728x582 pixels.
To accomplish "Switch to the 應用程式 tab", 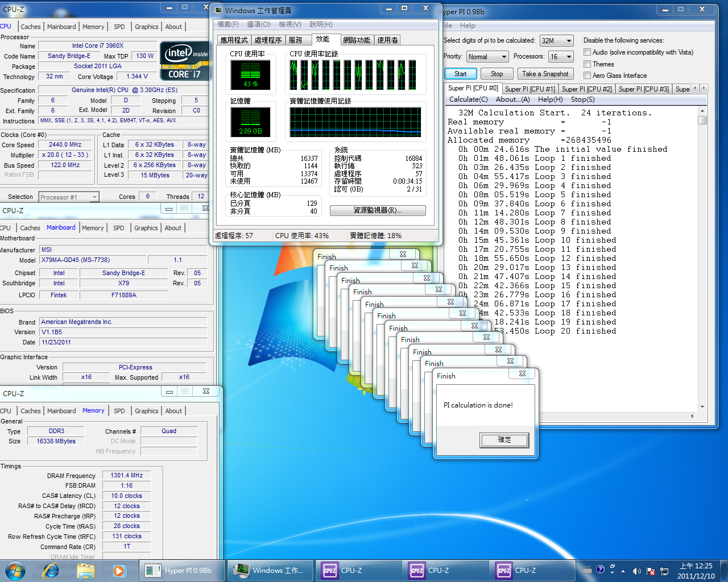I will (234, 40).
